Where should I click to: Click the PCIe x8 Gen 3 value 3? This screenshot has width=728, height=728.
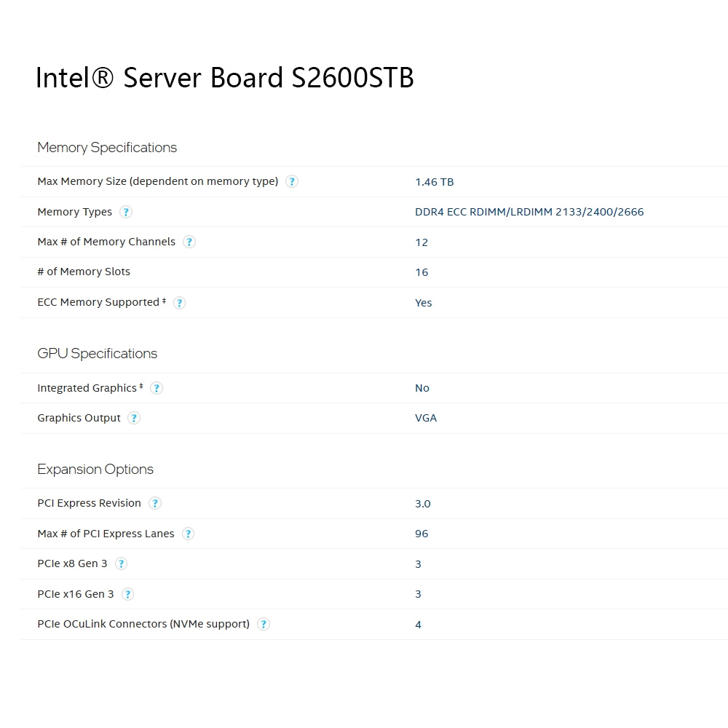[x=418, y=564]
